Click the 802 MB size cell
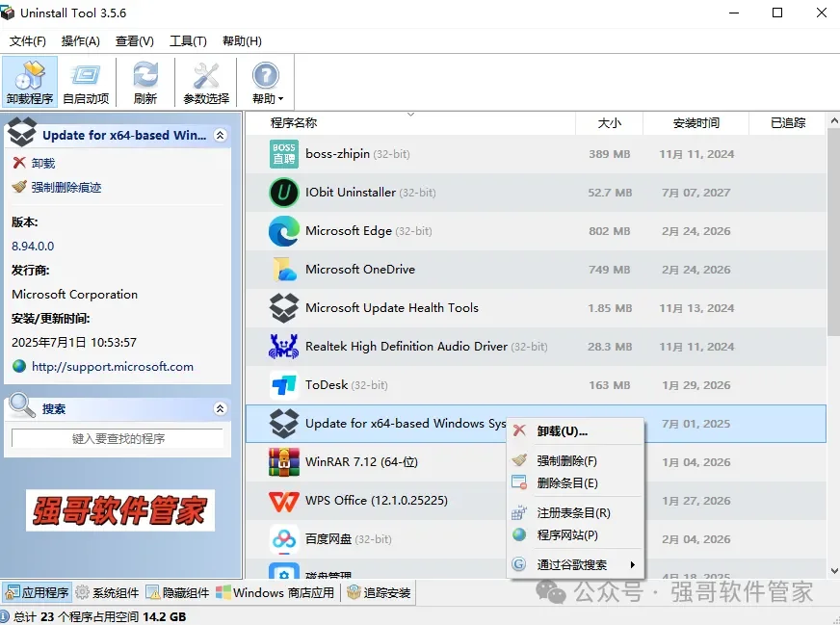 (610, 231)
